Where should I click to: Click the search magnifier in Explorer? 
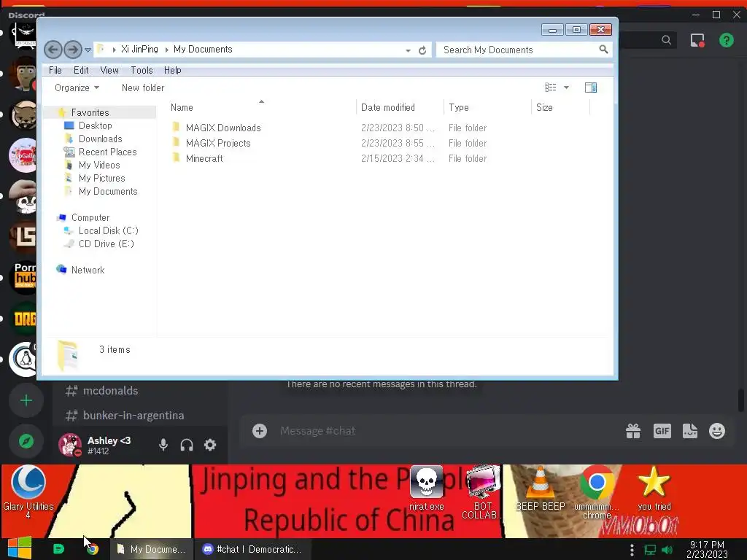[603, 50]
